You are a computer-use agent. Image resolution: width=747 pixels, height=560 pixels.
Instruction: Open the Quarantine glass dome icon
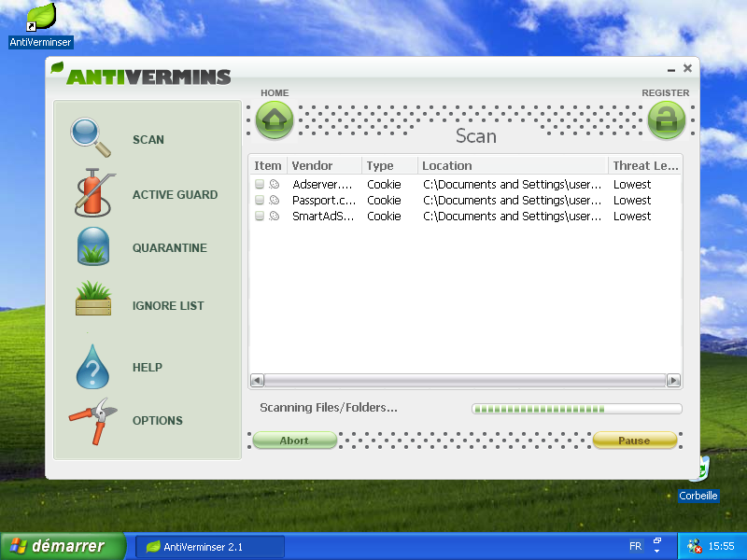click(93, 246)
